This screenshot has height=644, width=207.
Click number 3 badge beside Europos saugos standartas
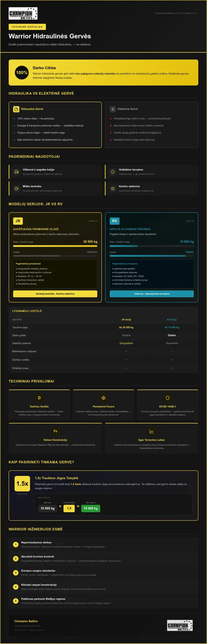15,573
